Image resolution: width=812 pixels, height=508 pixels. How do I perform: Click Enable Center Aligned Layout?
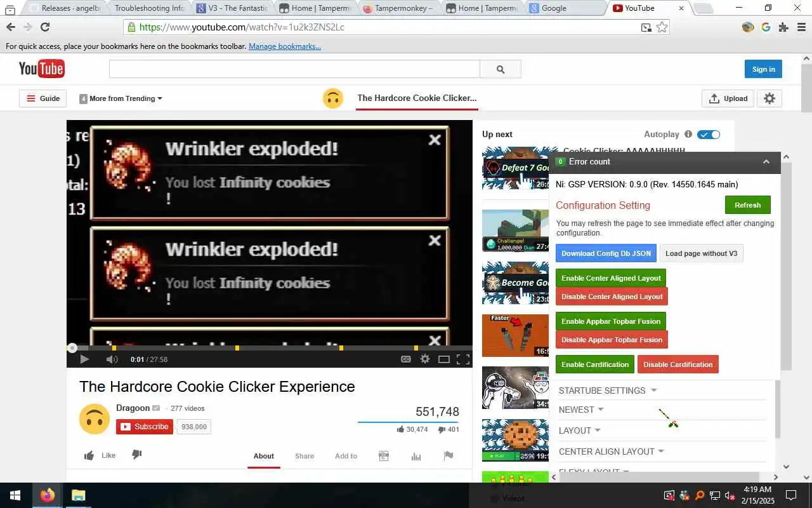(x=611, y=278)
